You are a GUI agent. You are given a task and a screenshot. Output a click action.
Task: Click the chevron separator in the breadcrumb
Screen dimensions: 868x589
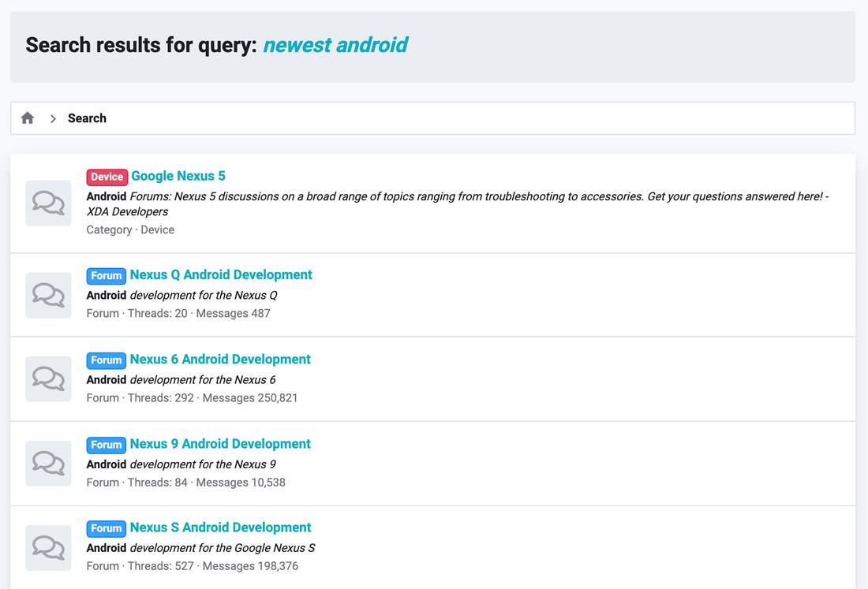(52, 117)
